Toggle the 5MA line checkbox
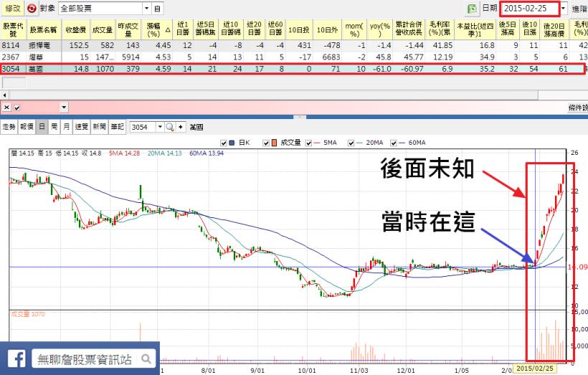The height and width of the screenshot is (375, 588). pyautogui.click(x=308, y=143)
